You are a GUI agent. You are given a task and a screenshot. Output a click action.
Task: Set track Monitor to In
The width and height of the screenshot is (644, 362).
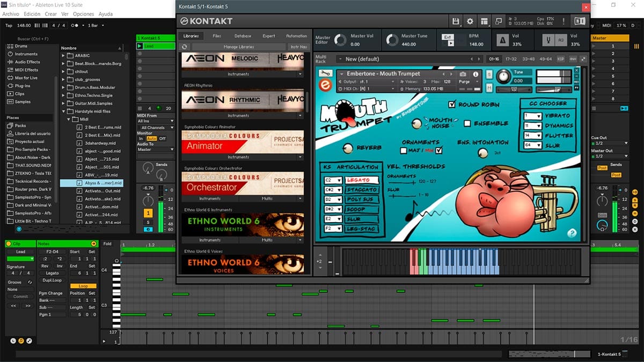click(142, 138)
